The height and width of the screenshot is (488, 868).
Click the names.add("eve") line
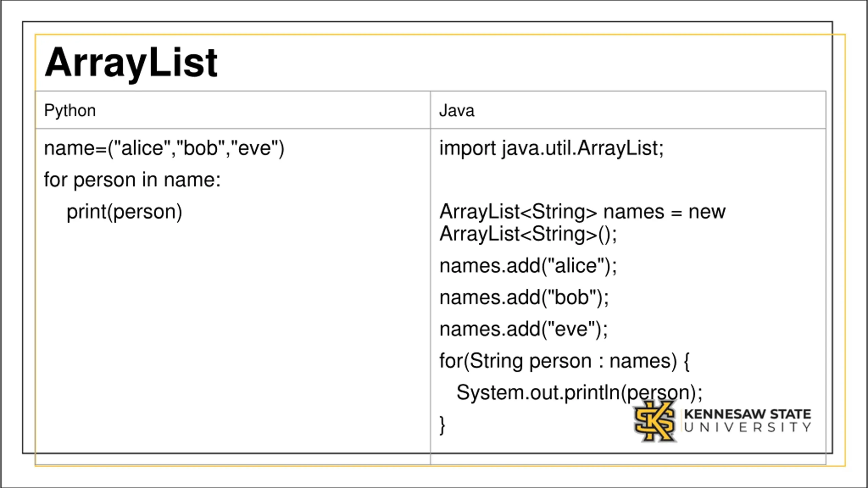click(x=524, y=329)
